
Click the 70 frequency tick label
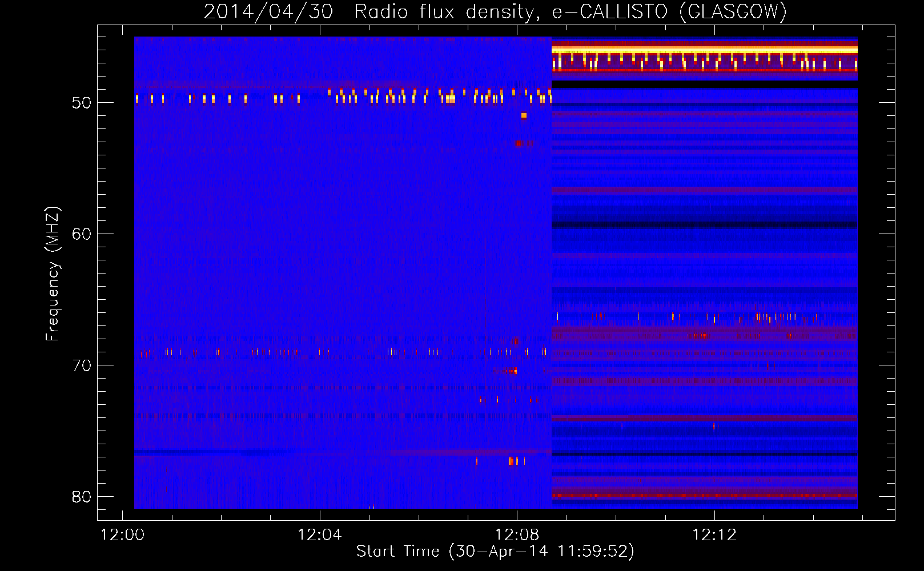82,365
